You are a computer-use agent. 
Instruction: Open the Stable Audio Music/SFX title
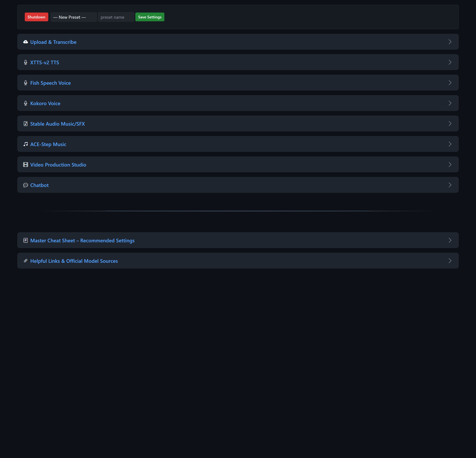[x=58, y=124]
